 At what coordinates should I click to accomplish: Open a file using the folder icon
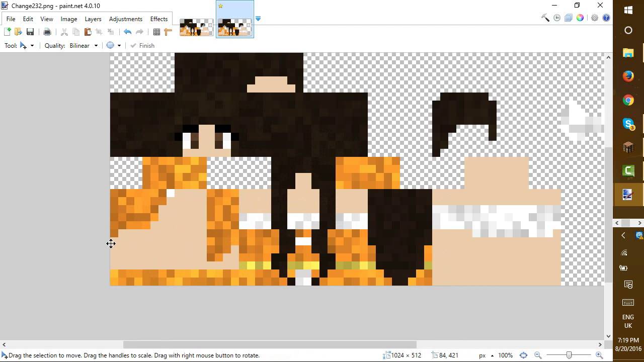tap(18, 32)
